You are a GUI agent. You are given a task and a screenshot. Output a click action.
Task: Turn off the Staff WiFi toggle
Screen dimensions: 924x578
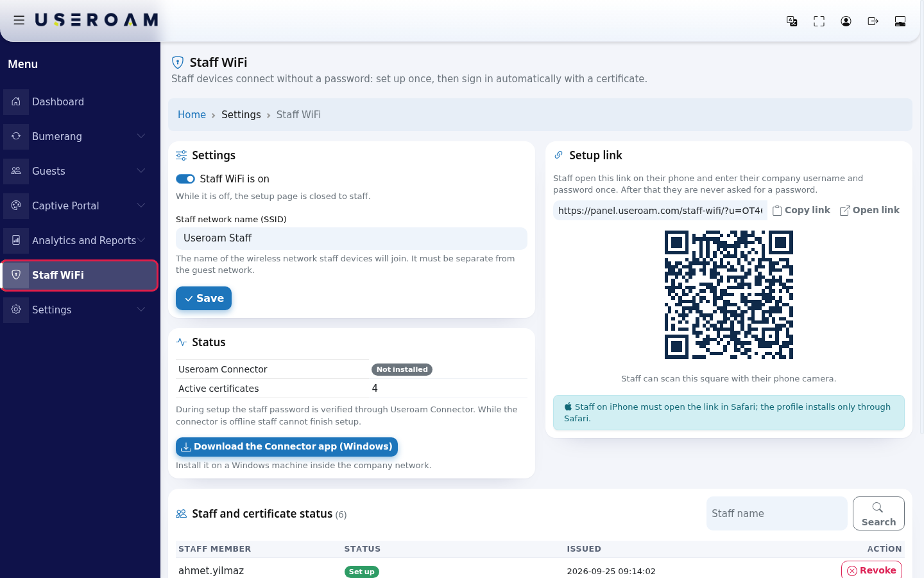(185, 179)
